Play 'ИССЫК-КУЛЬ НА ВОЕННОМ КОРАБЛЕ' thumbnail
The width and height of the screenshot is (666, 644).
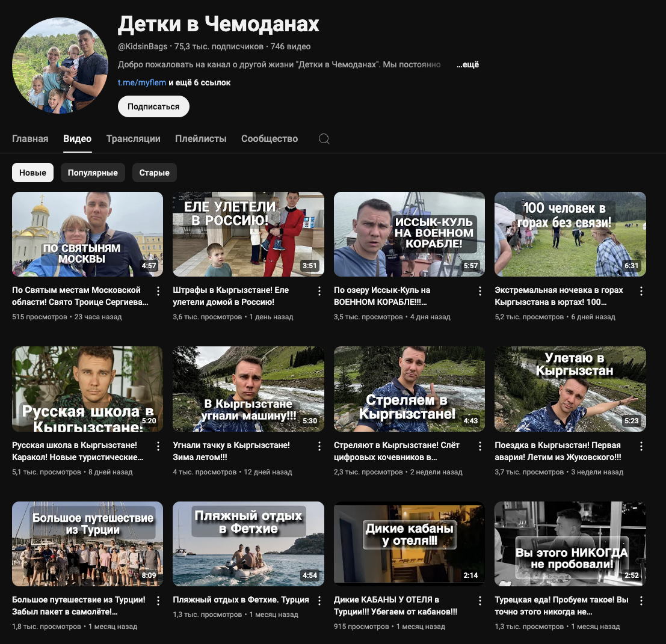click(x=410, y=235)
